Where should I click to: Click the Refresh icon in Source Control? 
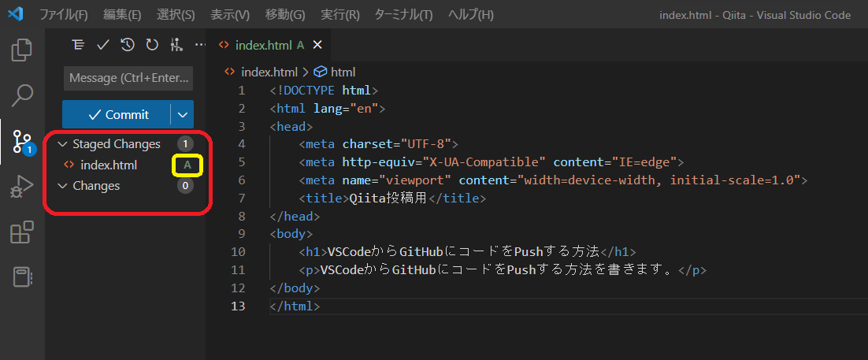[x=152, y=45]
